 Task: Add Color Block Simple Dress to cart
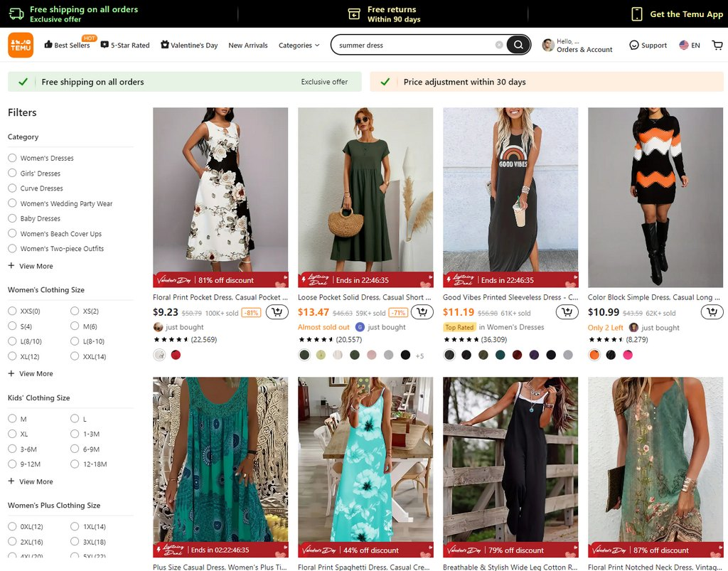click(712, 312)
